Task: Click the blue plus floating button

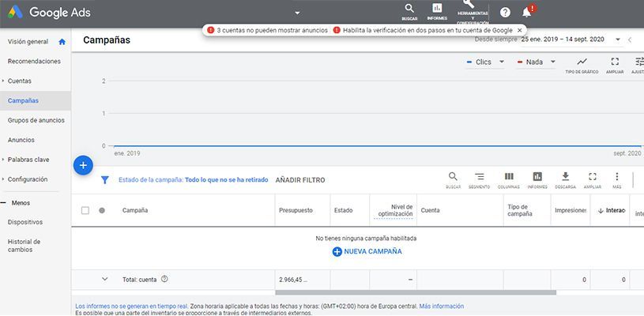Action: 84,165
